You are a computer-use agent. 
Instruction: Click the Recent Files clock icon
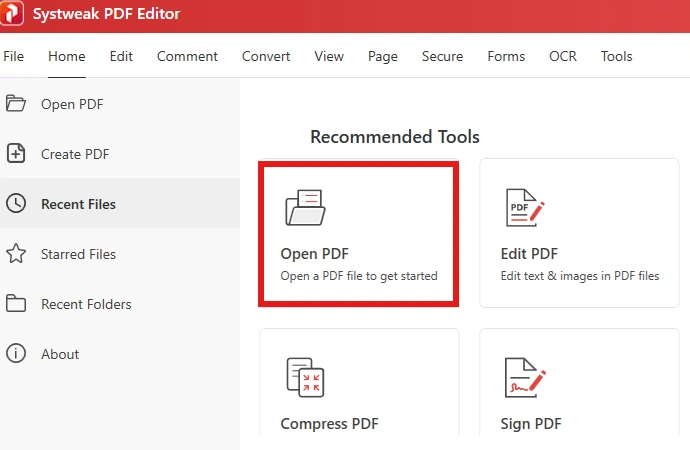(16, 204)
